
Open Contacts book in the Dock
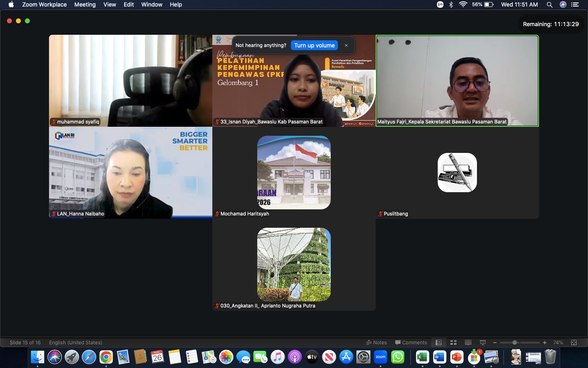tap(140, 357)
